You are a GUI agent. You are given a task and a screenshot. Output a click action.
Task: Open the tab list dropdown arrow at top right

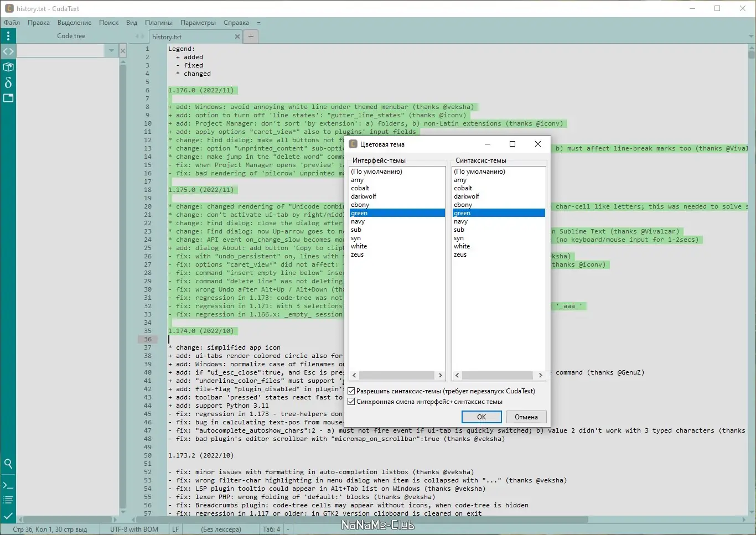(x=751, y=37)
